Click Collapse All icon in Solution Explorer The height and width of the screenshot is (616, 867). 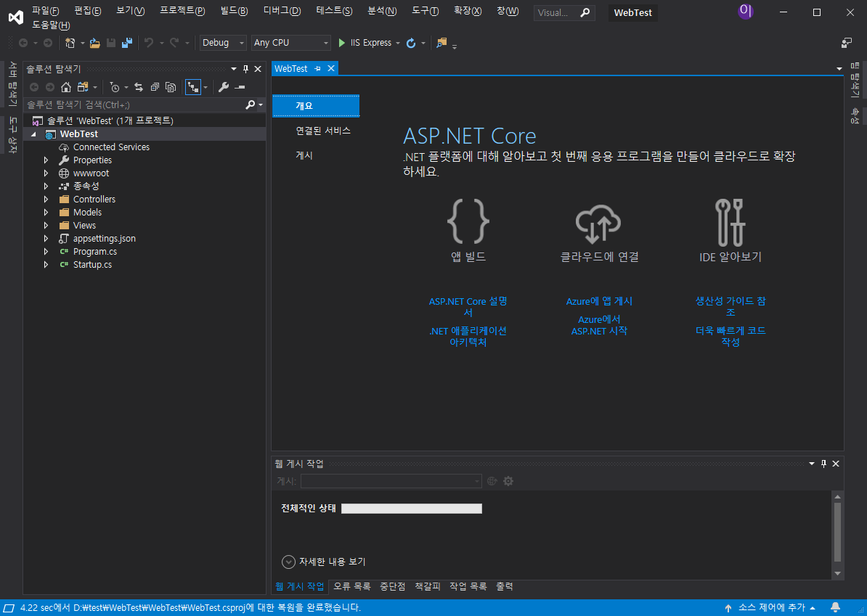pos(155,87)
